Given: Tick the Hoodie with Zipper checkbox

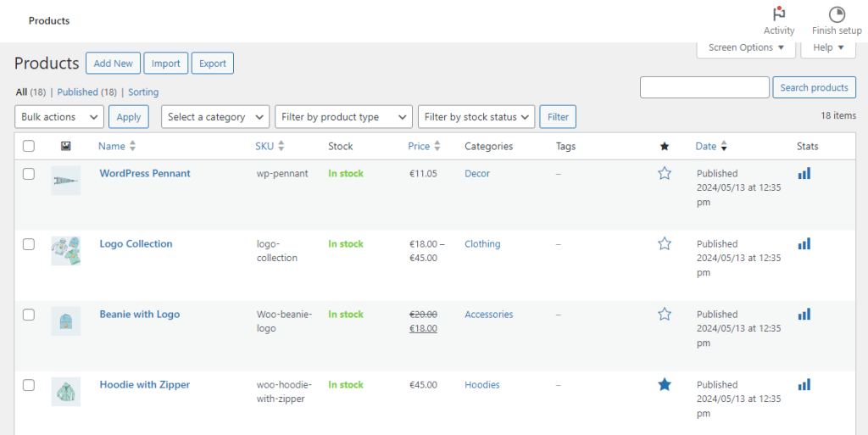Looking at the screenshot, I should (x=29, y=385).
